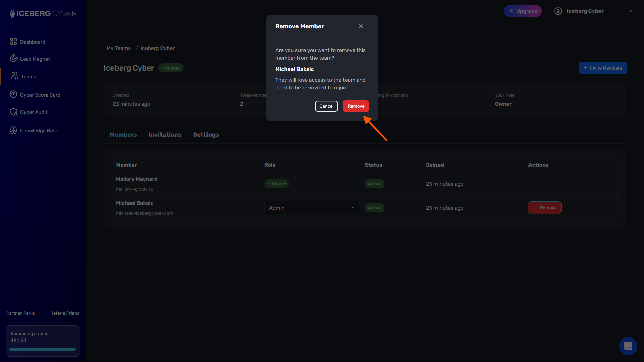Click the Joined column header
Image resolution: width=644 pixels, height=362 pixels.
(x=435, y=165)
